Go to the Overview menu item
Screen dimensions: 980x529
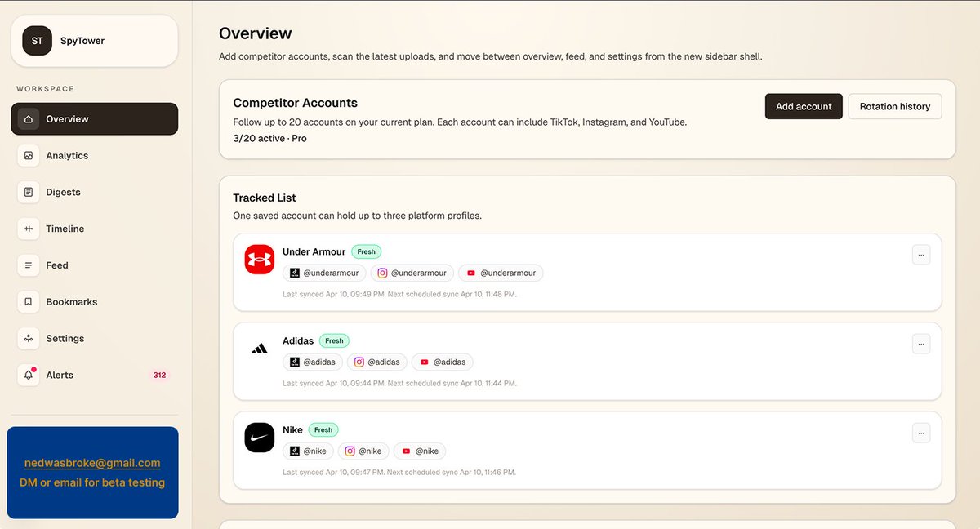pyautogui.click(x=94, y=119)
